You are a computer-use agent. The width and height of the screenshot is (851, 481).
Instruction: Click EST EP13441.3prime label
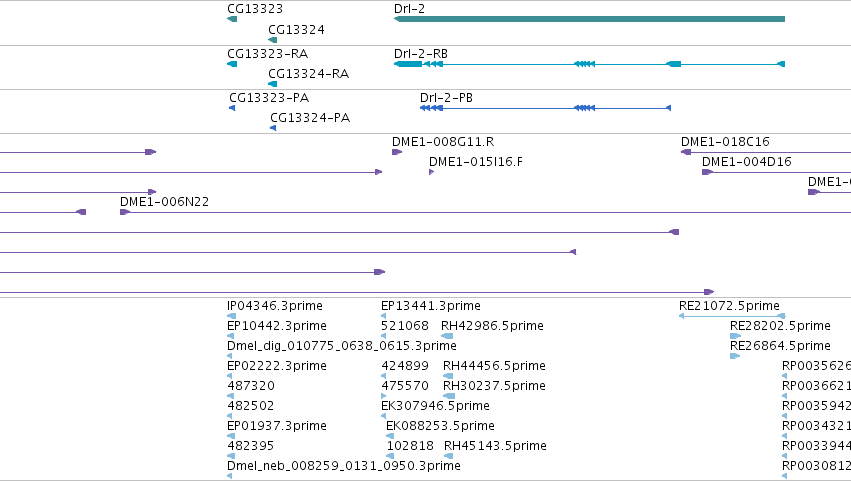[x=430, y=306]
